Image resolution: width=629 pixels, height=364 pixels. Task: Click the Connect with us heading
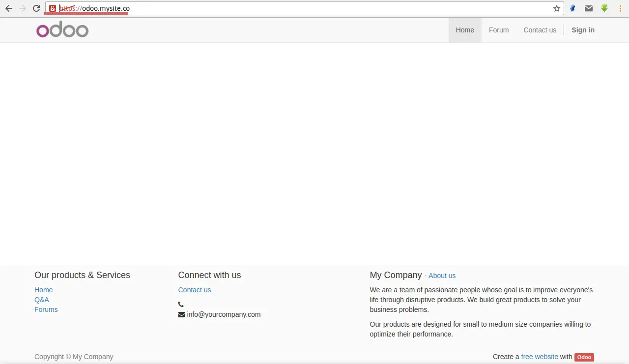tap(209, 275)
